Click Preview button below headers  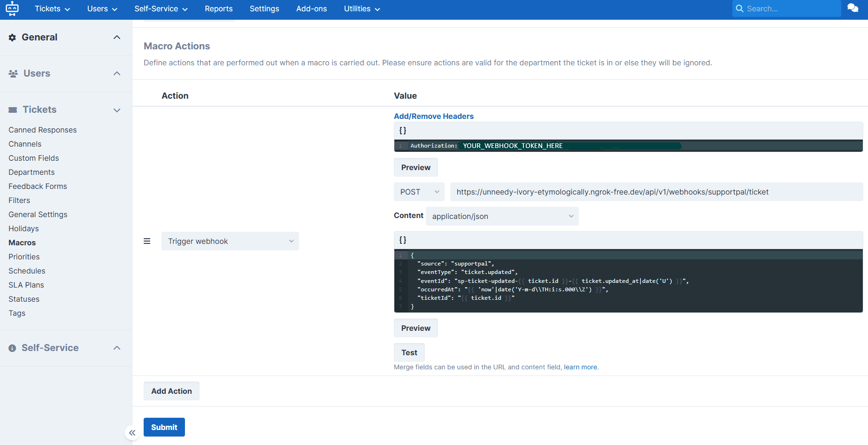point(415,167)
